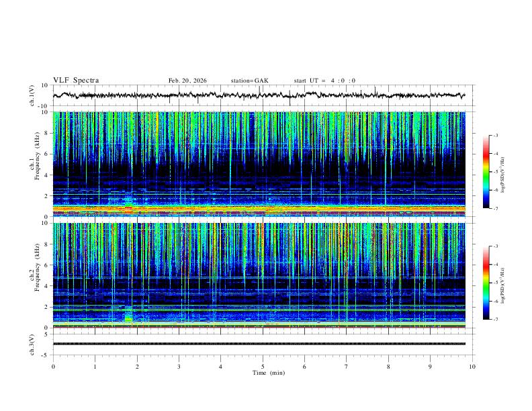Click inside the ch.1 spectrogram panel

point(259,164)
